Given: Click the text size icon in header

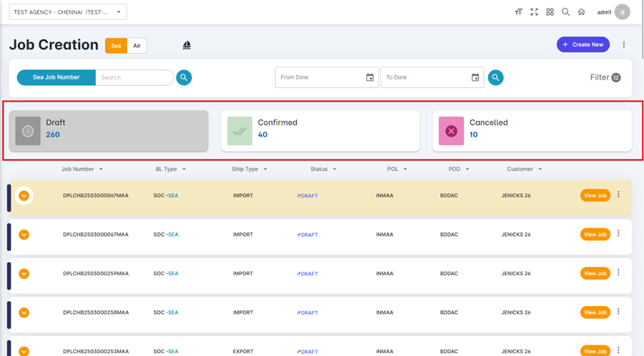Looking at the screenshot, I should click(518, 12).
